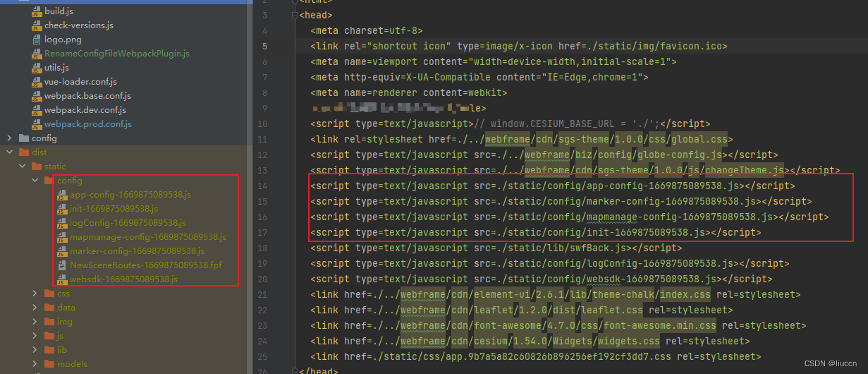Click the CESIUM_BASE_URL script line
Image resolution: width=868 pixels, height=374 pixels.
[x=510, y=124]
